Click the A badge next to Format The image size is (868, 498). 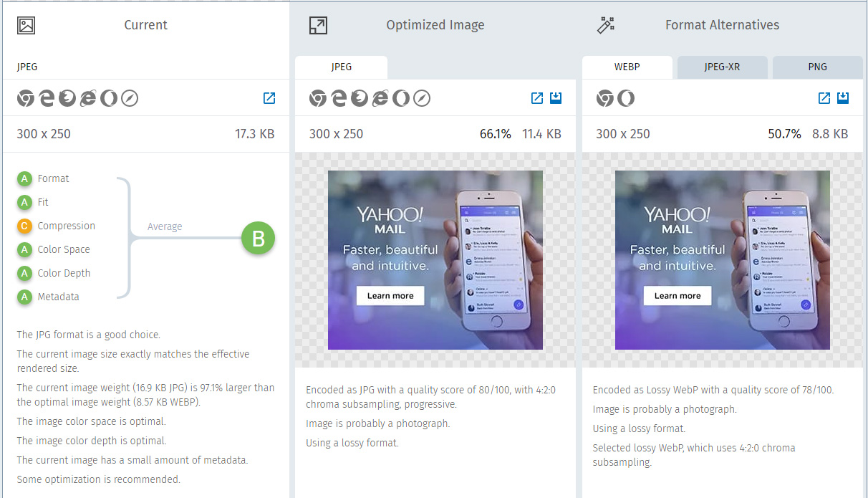(x=25, y=179)
